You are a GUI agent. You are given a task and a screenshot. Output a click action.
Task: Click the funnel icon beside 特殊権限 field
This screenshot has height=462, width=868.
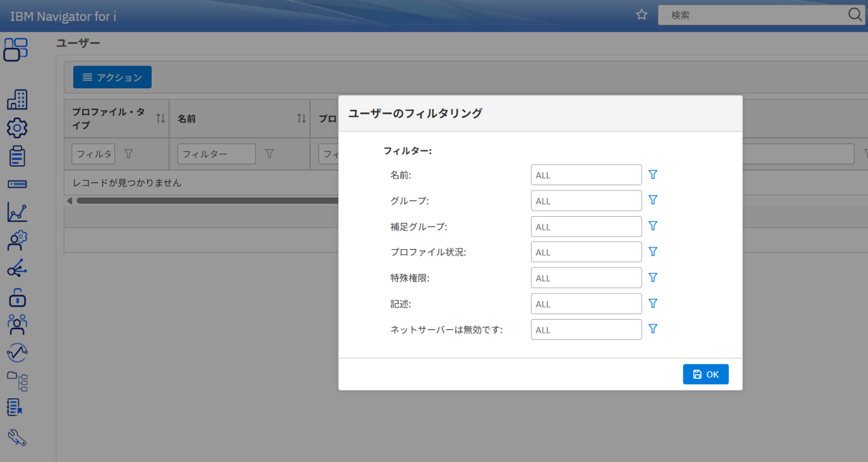652,278
